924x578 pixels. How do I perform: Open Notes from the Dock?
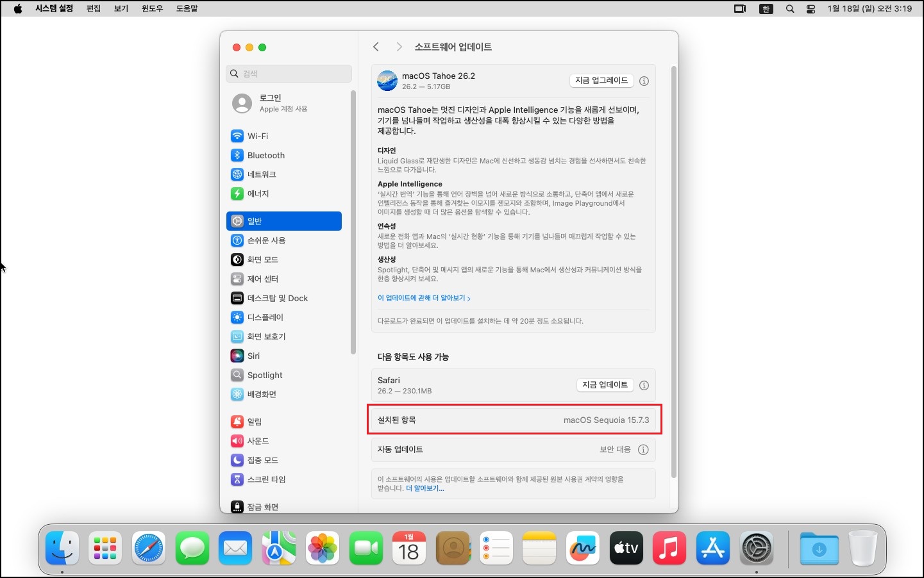pos(539,549)
